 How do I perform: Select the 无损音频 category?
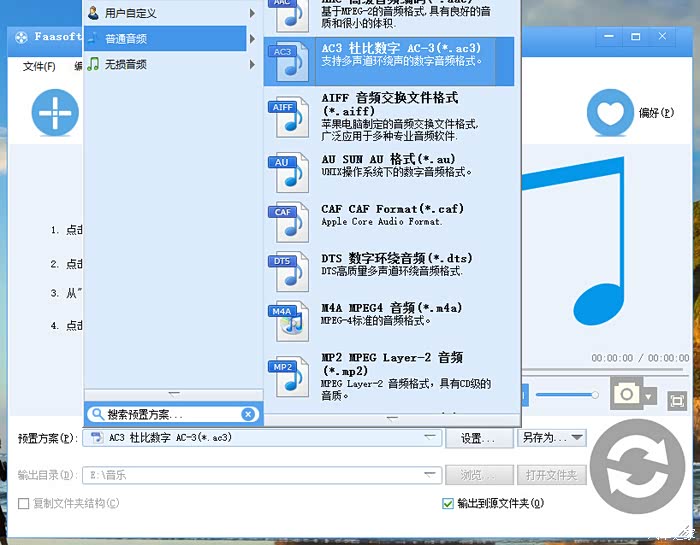(165, 64)
